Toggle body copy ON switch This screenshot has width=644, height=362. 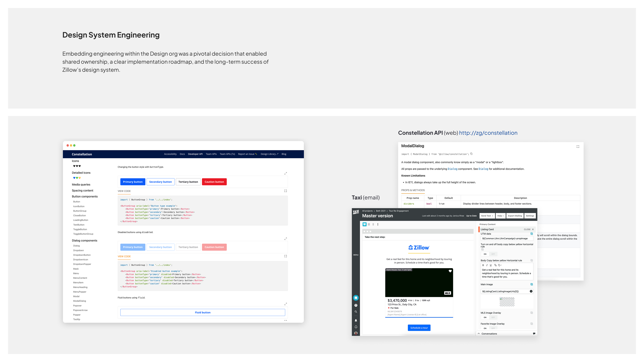[485, 254]
